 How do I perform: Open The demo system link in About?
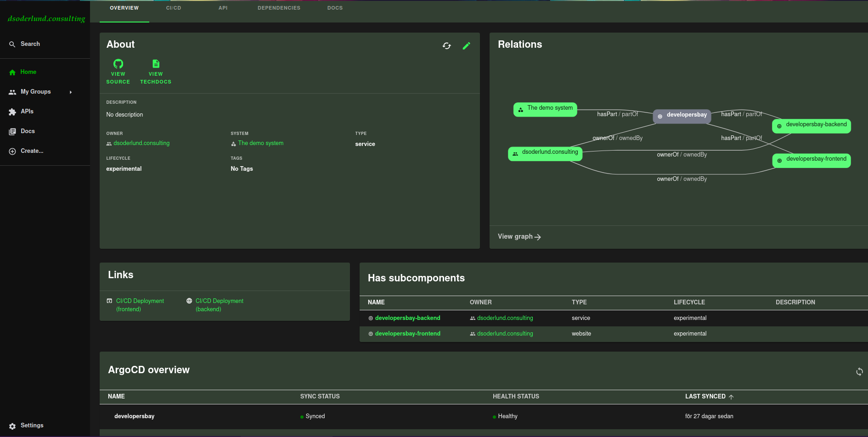[260, 143]
